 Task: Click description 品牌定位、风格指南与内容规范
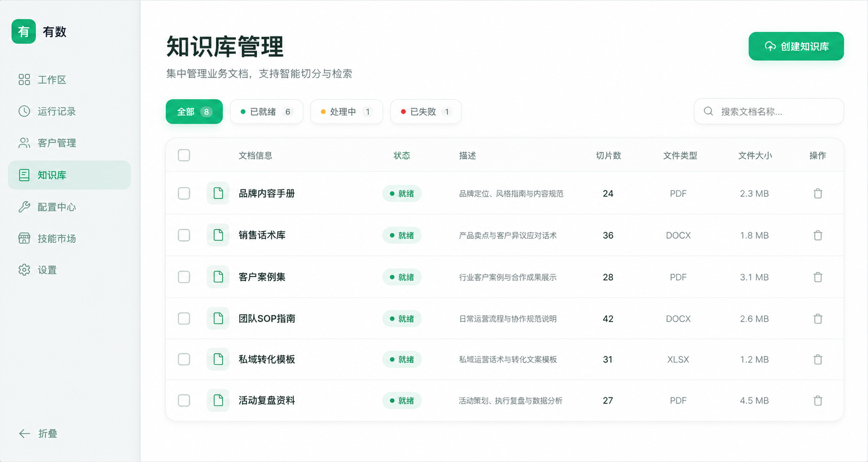511,194
